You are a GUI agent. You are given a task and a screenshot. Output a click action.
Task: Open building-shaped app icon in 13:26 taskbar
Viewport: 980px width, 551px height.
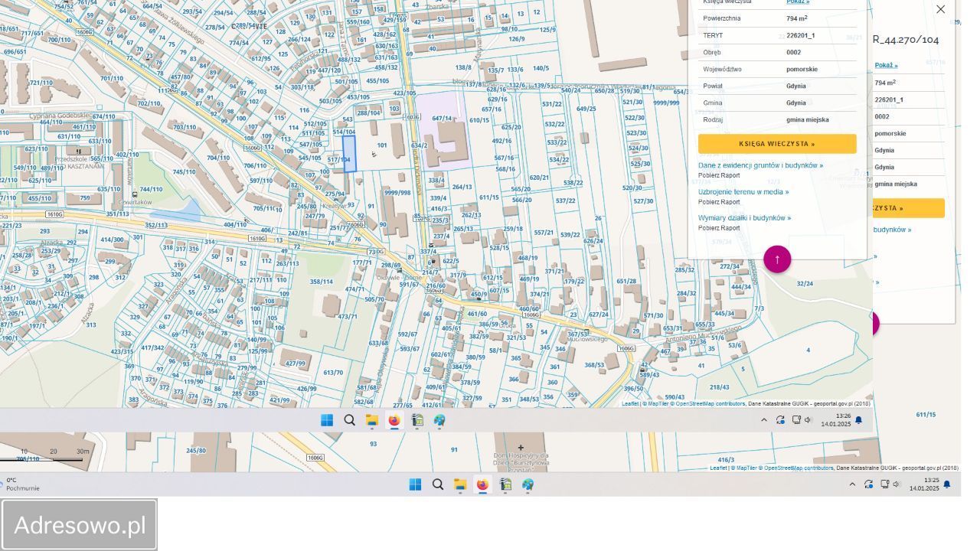coord(417,420)
